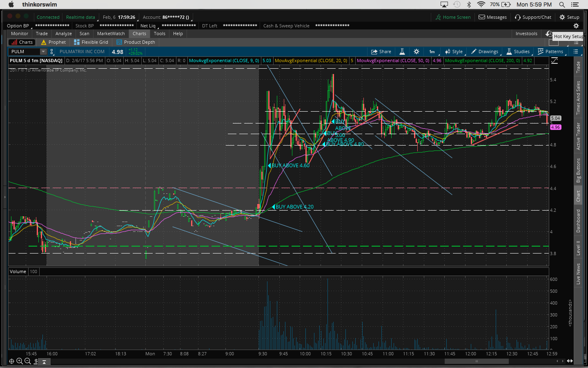Image resolution: width=588 pixels, height=368 pixels.
Task: Click the symbol link chain icon
Action: point(52,52)
